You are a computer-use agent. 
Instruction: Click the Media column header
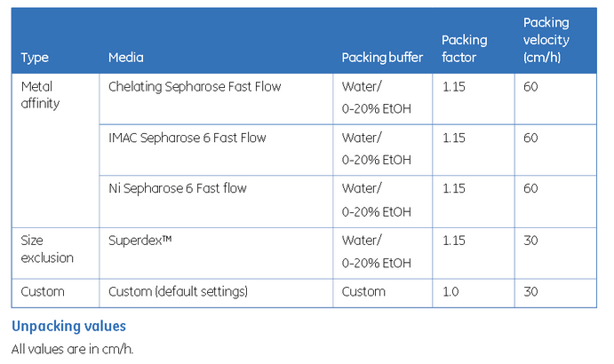pyautogui.click(x=125, y=58)
